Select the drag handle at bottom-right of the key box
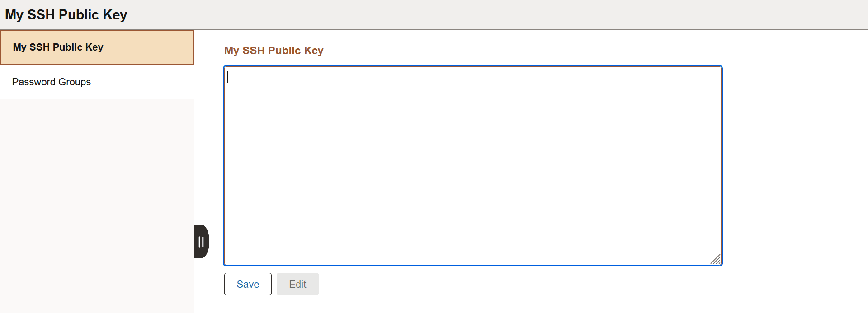Image resolution: width=868 pixels, height=313 pixels. (x=716, y=259)
